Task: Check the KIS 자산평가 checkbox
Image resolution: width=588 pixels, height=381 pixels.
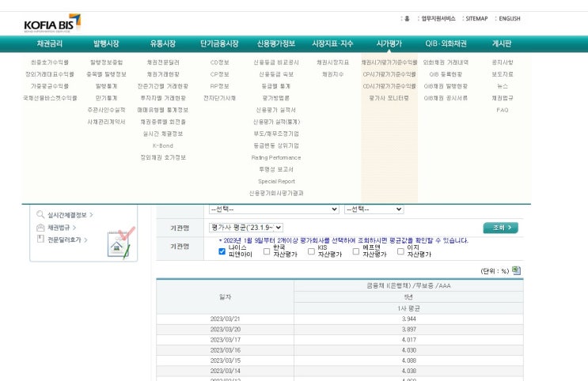Action: coord(311,251)
